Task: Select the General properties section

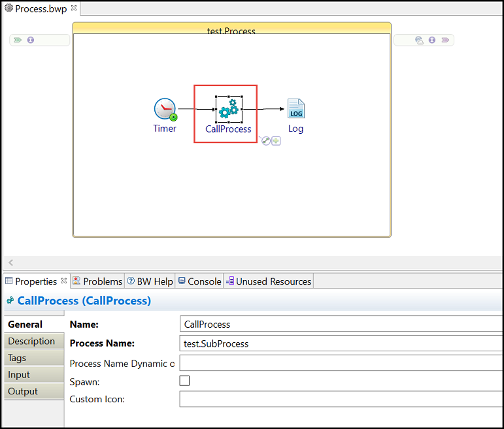Action: (34, 325)
